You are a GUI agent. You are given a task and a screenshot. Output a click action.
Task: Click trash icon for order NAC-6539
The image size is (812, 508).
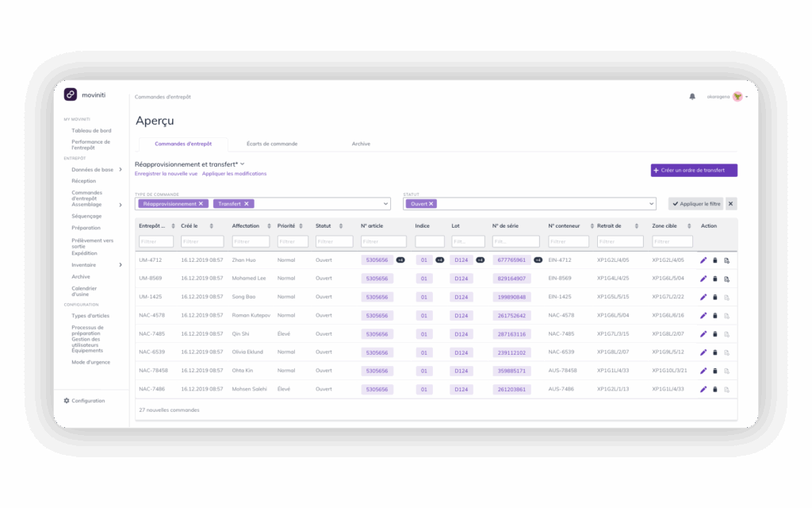pos(714,352)
